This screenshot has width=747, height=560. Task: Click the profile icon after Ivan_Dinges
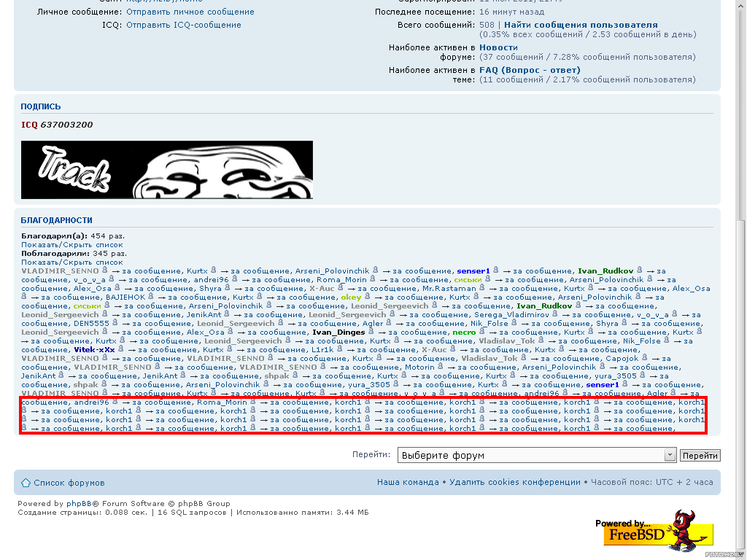click(x=371, y=332)
